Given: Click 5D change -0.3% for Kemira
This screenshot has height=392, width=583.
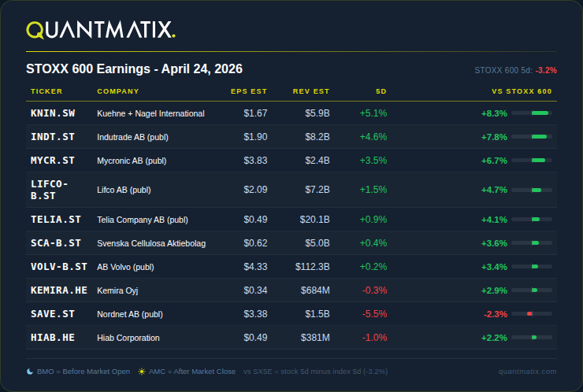Looking at the screenshot, I should tap(375, 290).
